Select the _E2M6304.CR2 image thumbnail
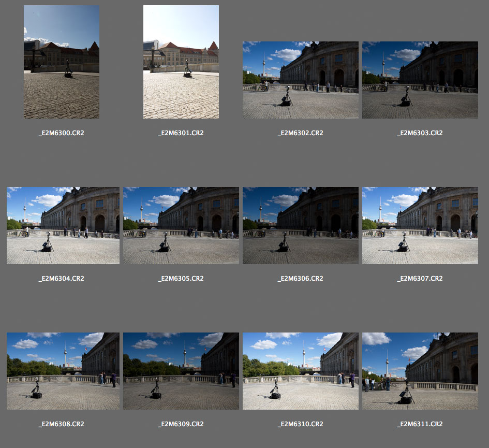 click(63, 225)
